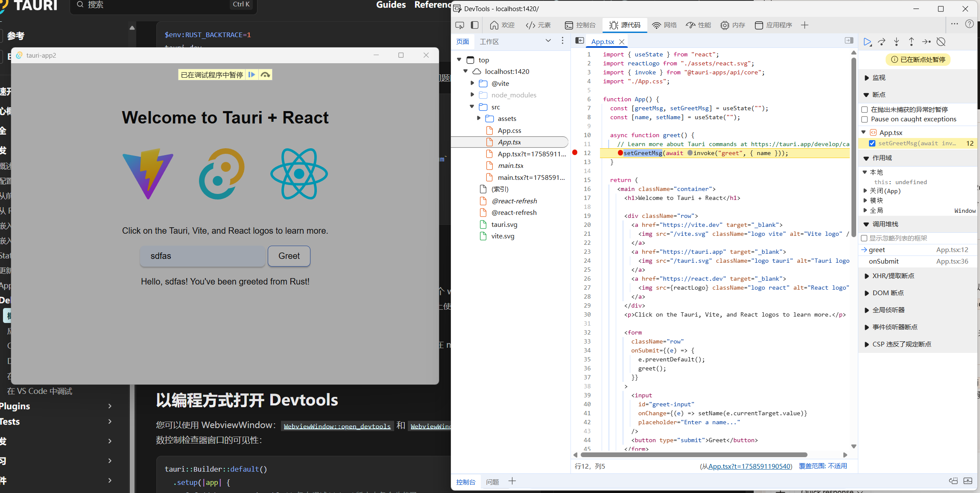Step into next function call icon

click(x=896, y=41)
